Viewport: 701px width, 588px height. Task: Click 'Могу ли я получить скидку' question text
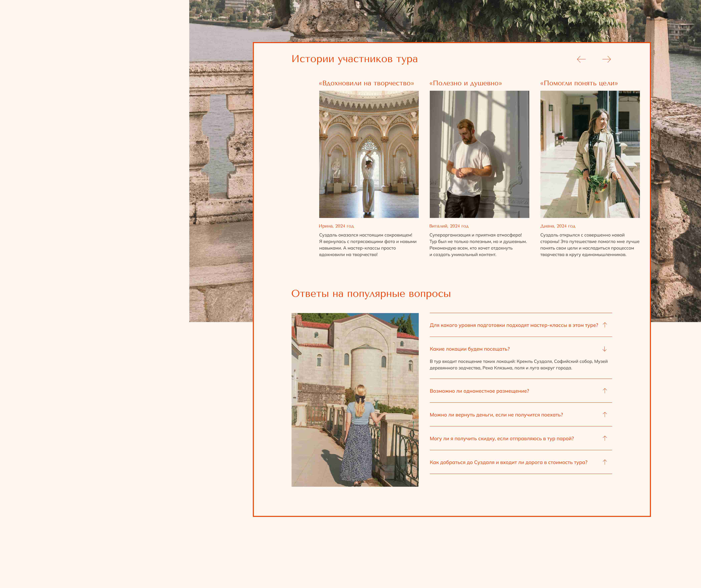point(501,439)
